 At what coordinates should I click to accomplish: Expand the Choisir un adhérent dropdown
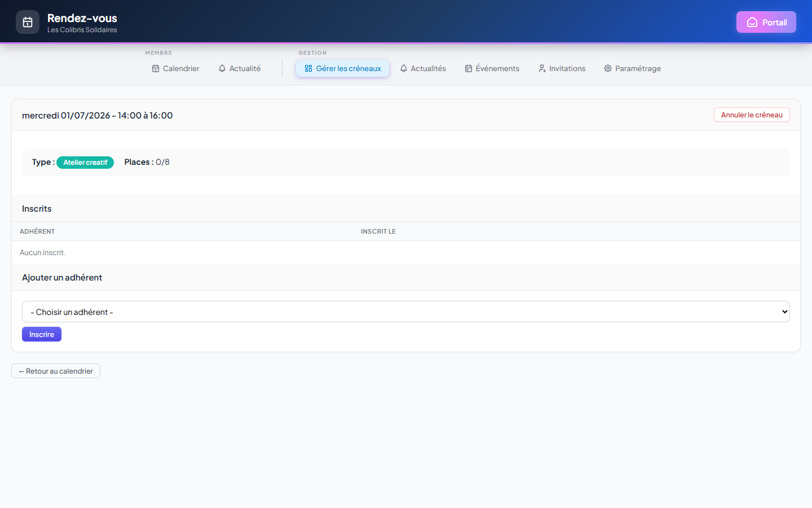406,312
